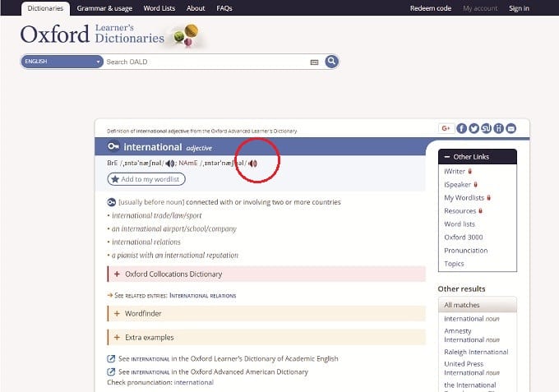Screen dimensions: 559x392
Task: Click the Sign in link
Action: point(519,8)
